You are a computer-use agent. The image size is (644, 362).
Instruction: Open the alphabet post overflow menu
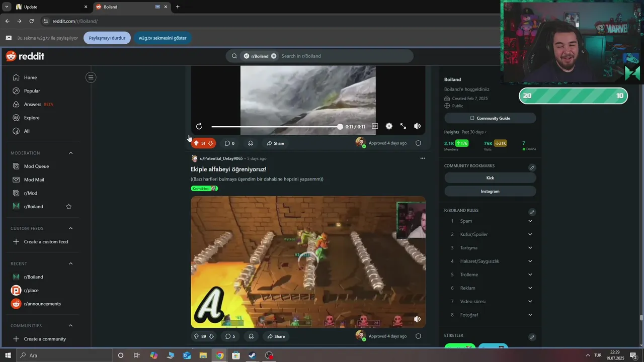click(423, 158)
